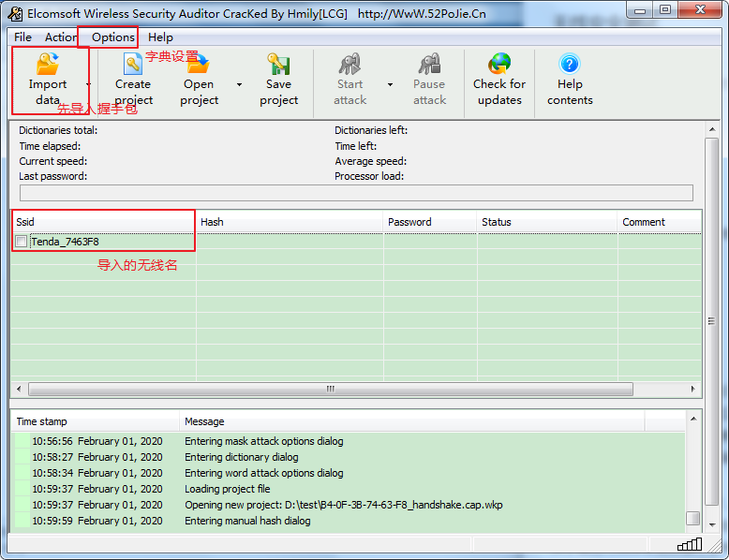Screen dimensions: 729x560
Task: Click the Status column header
Action: (547, 222)
